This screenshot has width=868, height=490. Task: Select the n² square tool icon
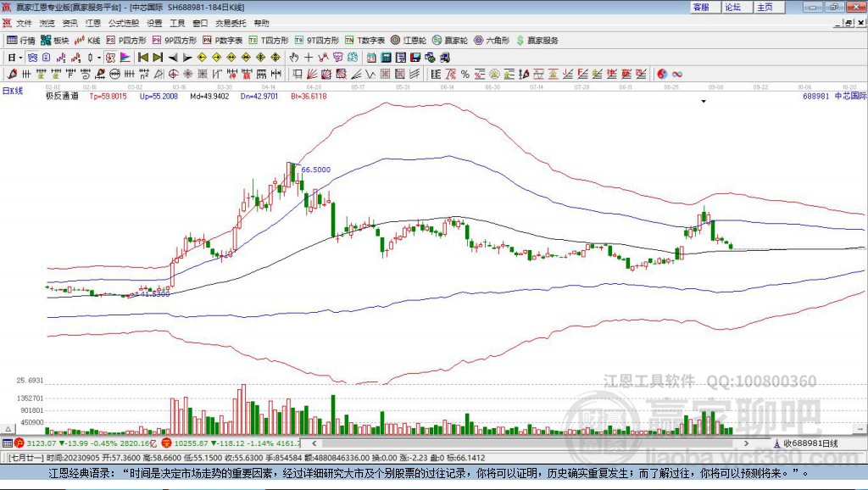point(144,74)
